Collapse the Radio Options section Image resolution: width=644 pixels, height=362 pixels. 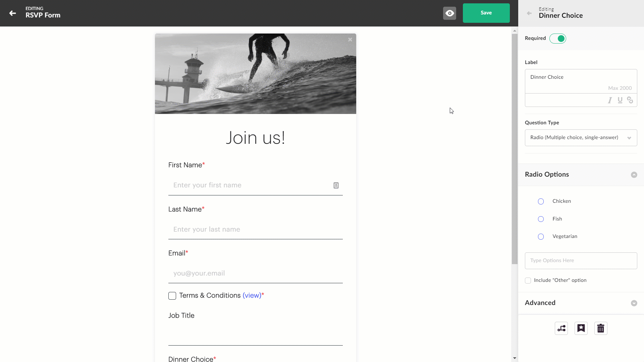[x=634, y=175]
